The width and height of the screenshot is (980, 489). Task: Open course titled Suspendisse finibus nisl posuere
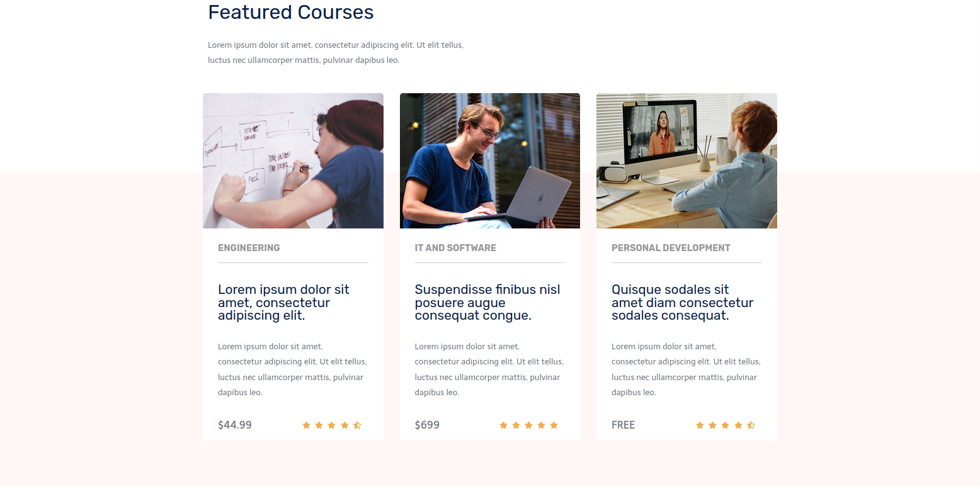[x=487, y=302]
